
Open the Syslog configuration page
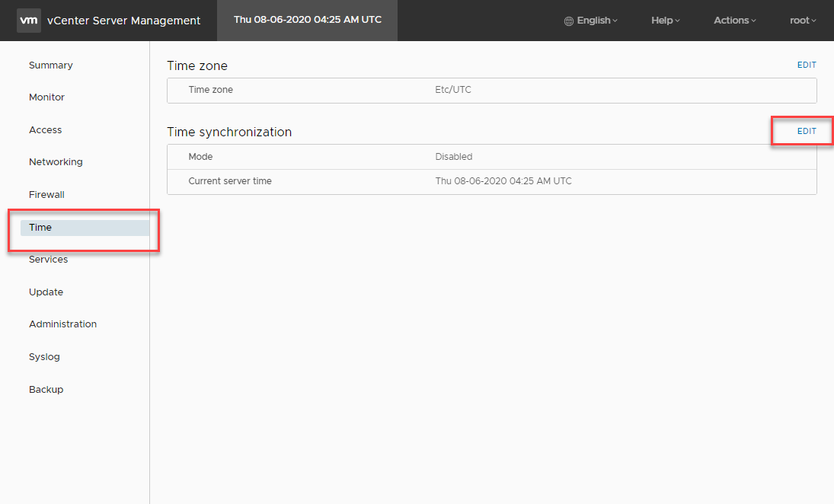coord(44,356)
